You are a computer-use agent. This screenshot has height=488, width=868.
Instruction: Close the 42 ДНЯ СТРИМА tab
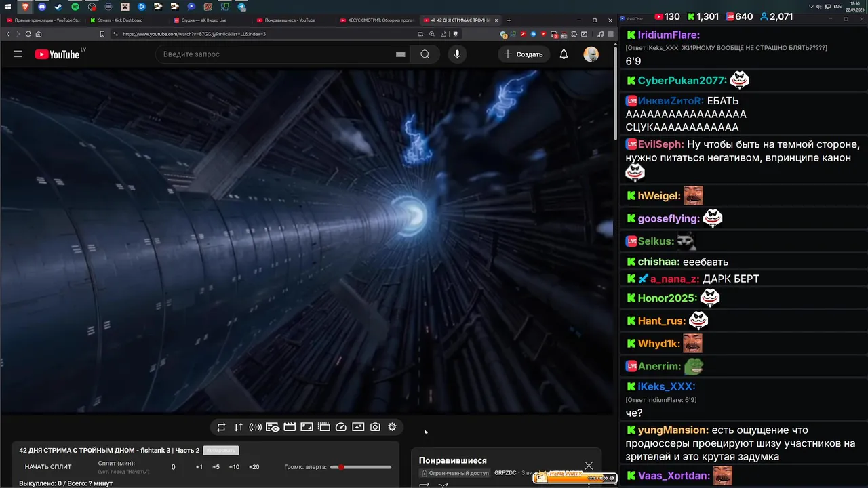pos(496,20)
